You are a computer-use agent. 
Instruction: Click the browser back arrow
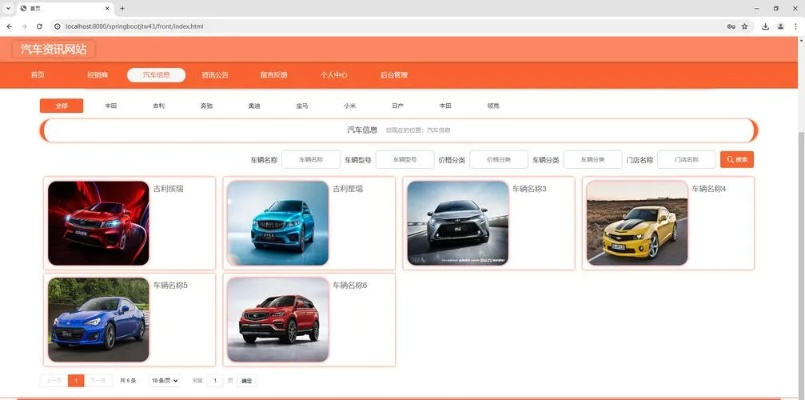click(9, 26)
